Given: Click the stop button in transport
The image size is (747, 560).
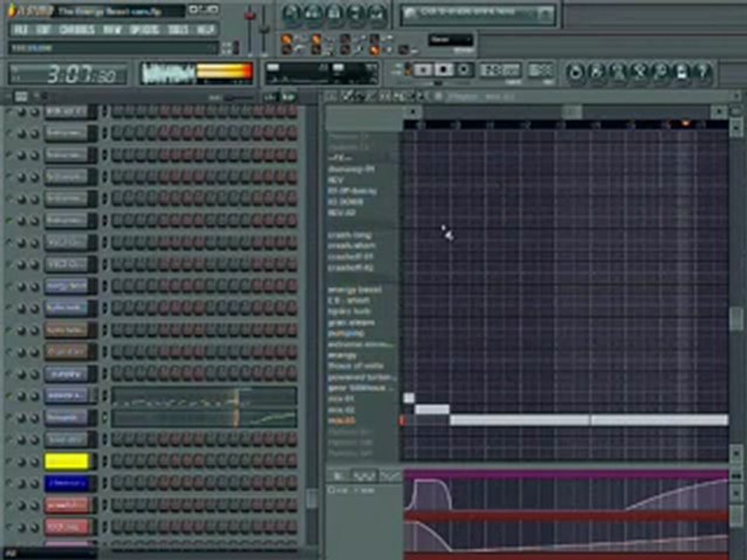Looking at the screenshot, I should (443, 70).
